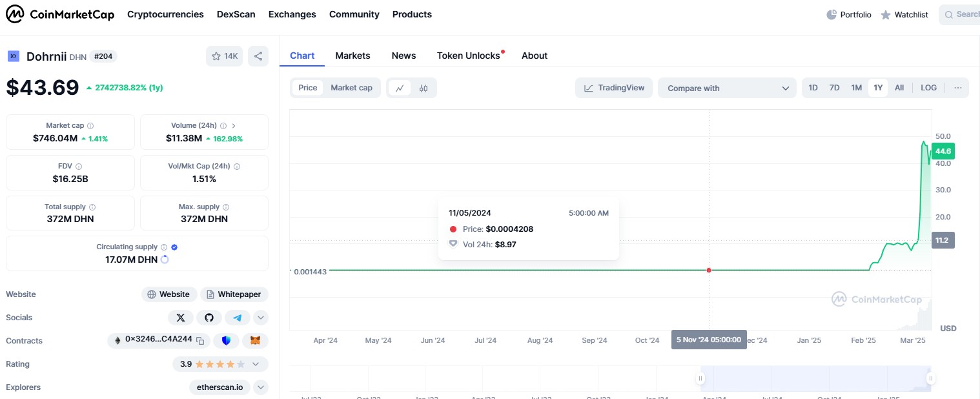Screen dimensions: 980x399
Task: Click the TradingView button
Action: pyautogui.click(x=614, y=88)
